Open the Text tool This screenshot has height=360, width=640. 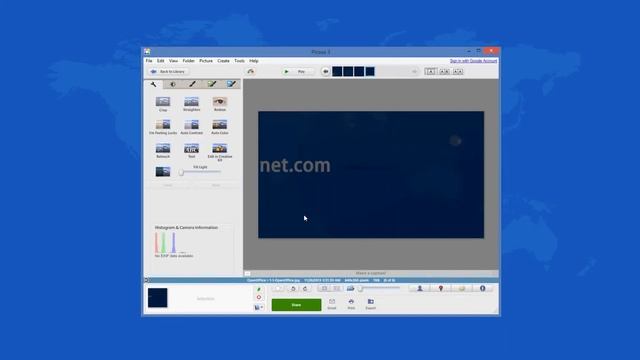click(x=191, y=151)
